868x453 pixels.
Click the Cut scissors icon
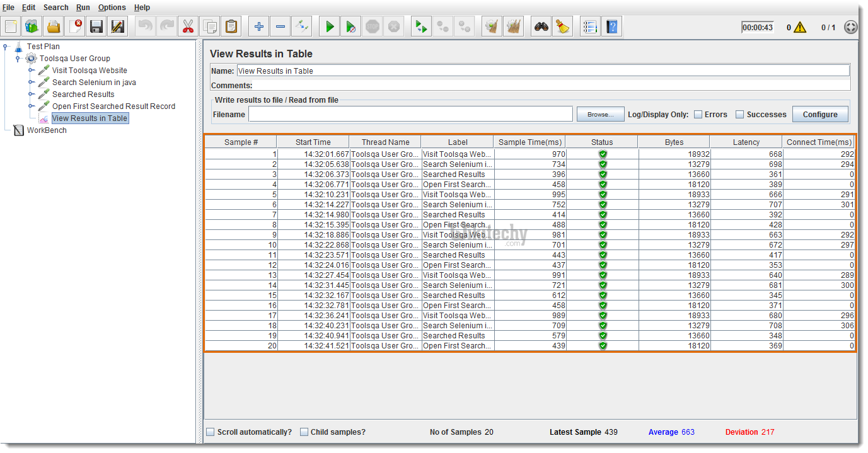(x=187, y=26)
